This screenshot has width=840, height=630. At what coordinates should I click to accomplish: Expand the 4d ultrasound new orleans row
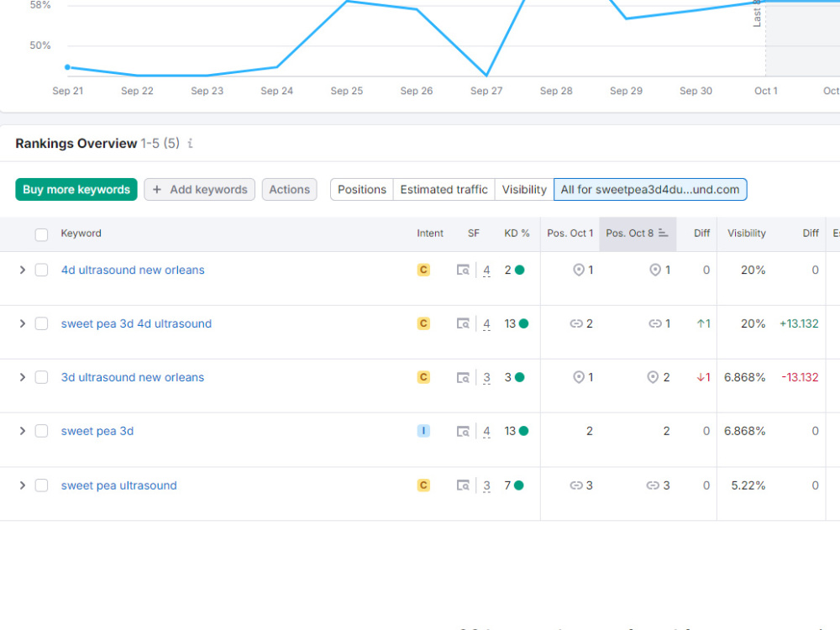tap(23, 270)
